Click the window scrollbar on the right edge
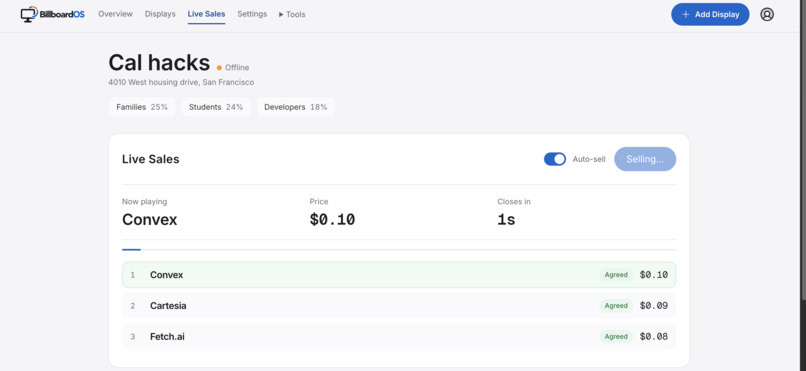The width and height of the screenshot is (806, 371). point(803,149)
